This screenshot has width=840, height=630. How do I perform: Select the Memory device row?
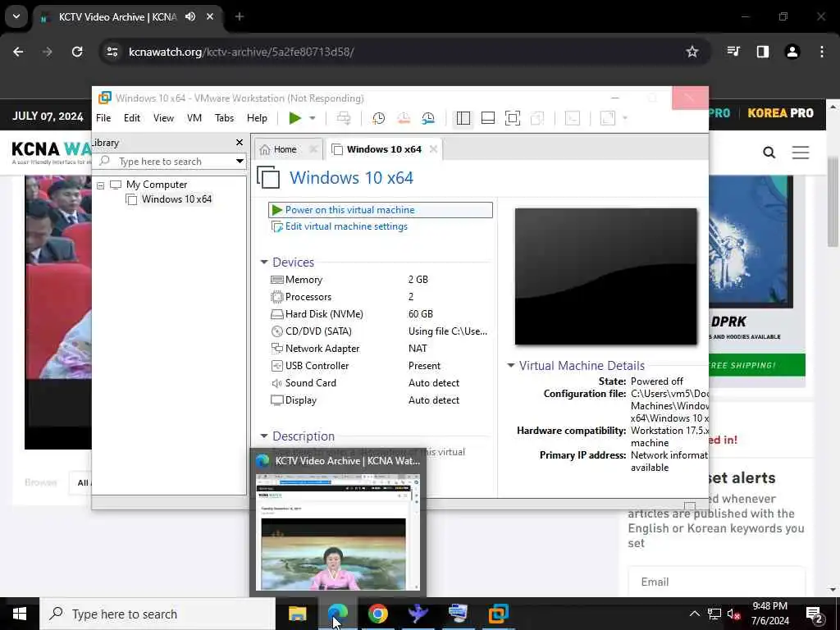tap(379, 280)
